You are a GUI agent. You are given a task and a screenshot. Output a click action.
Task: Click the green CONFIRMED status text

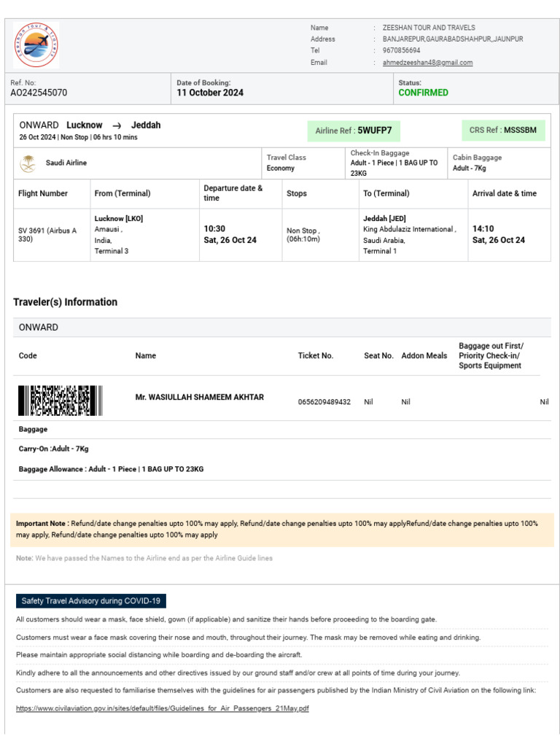coord(423,93)
